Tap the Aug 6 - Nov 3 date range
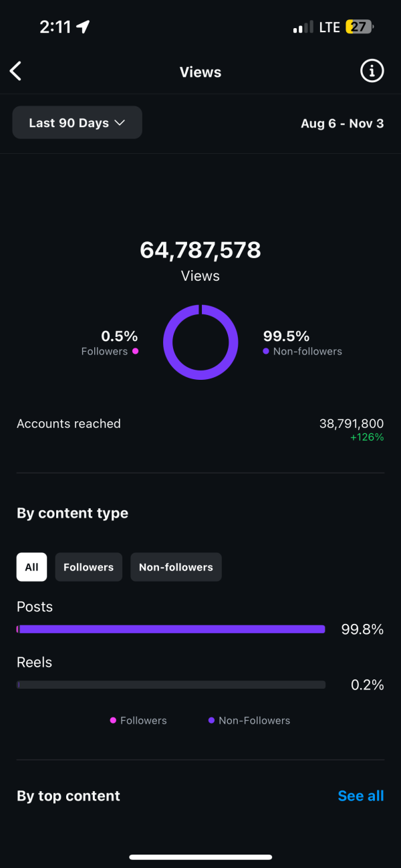This screenshot has width=401, height=868. point(342,123)
